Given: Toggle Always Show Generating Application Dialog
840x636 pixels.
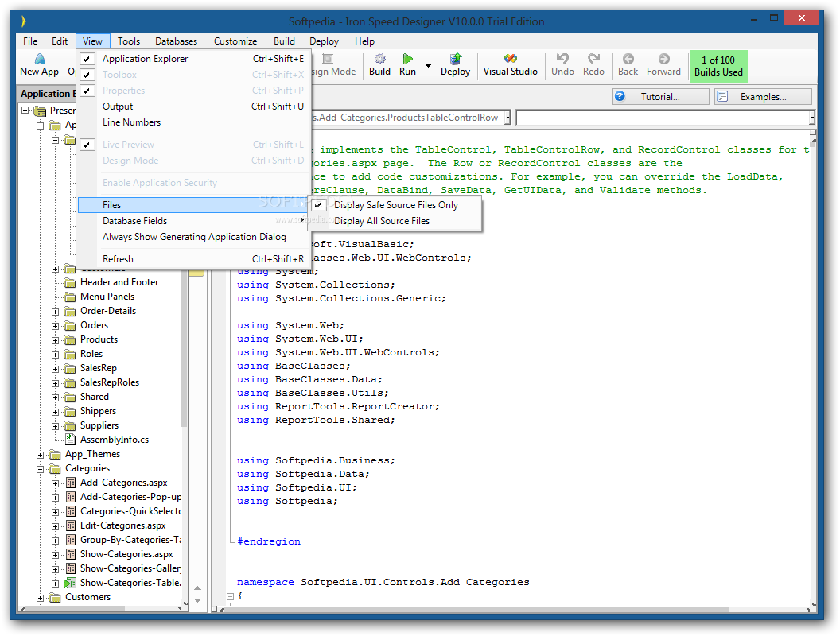Looking at the screenshot, I should pyautogui.click(x=194, y=237).
